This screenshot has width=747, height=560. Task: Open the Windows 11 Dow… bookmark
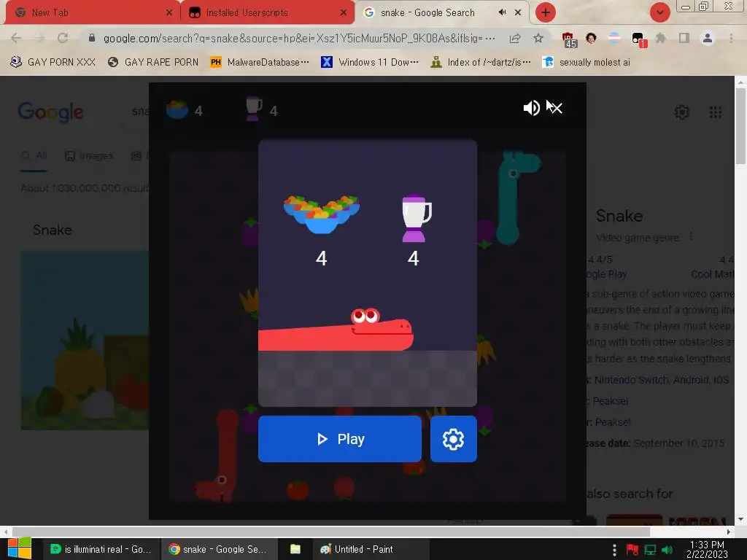(370, 62)
